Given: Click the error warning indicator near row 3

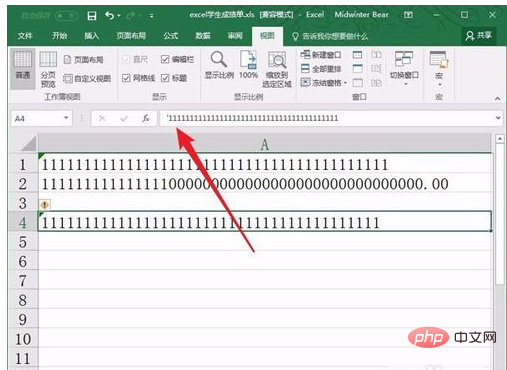Looking at the screenshot, I should [45, 204].
